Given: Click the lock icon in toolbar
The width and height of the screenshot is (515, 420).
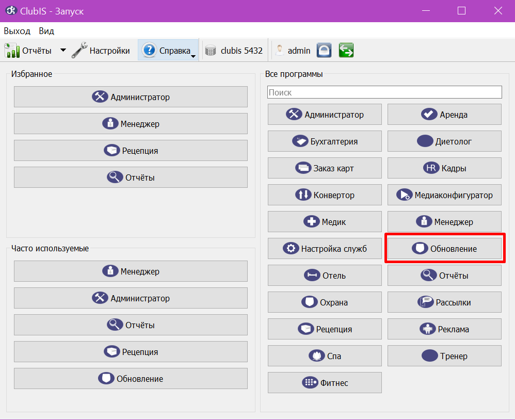Looking at the screenshot, I should click(x=324, y=50).
